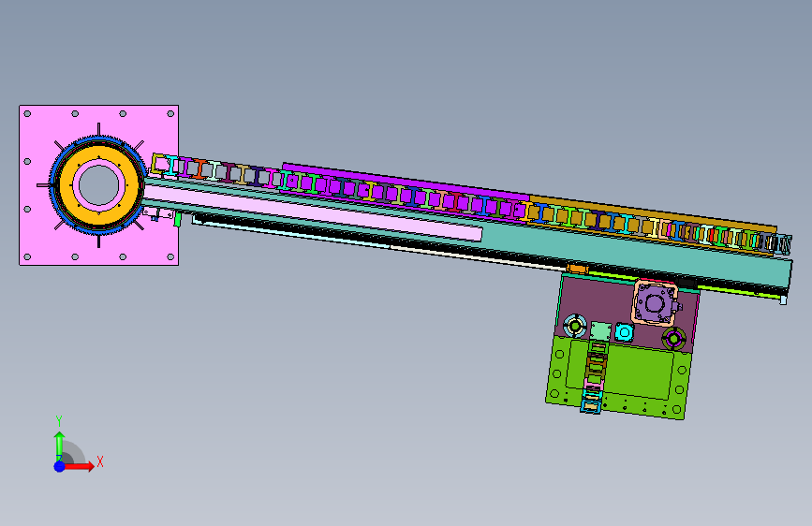The height and width of the screenshot is (526, 812).
Task: Click the blue Z axis dot of triad
Action: coord(60,466)
